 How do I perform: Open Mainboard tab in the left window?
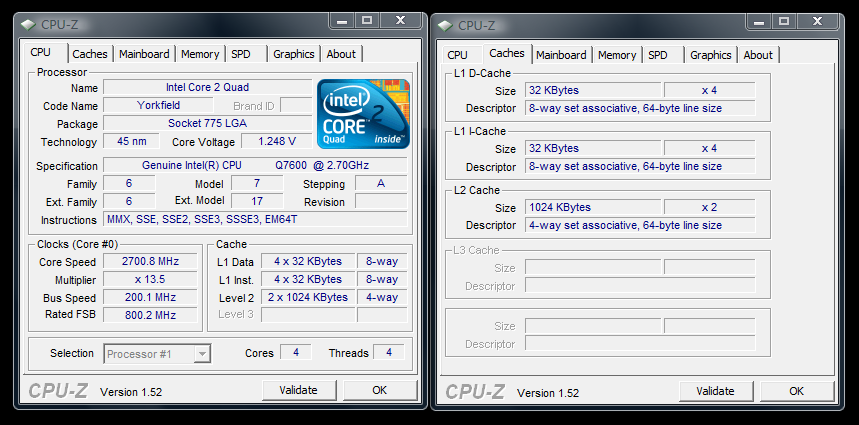(144, 54)
